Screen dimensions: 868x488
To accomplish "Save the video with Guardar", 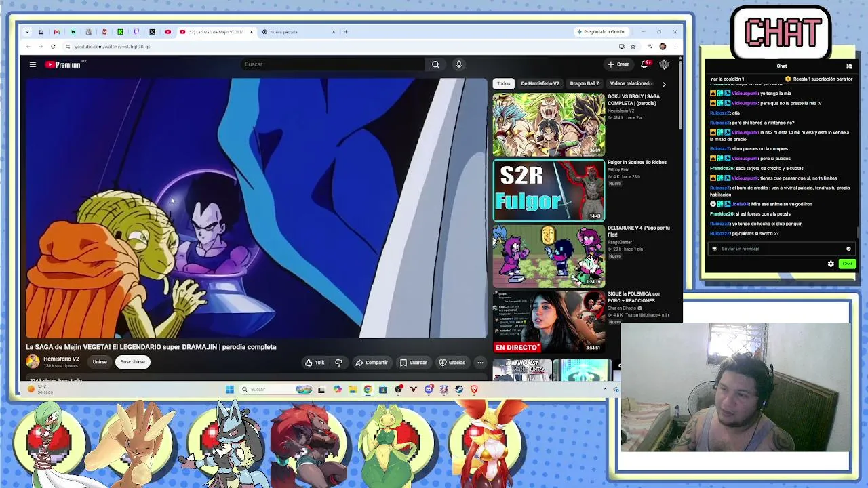I will (x=414, y=363).
